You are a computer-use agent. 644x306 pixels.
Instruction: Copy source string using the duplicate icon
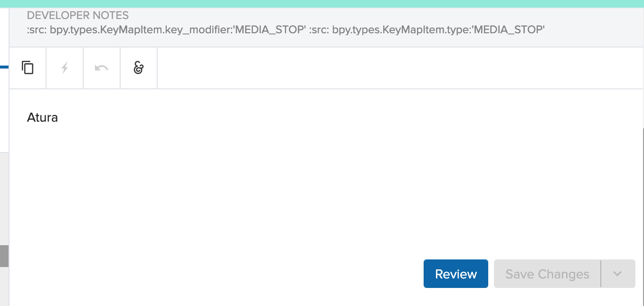point(28,68)
